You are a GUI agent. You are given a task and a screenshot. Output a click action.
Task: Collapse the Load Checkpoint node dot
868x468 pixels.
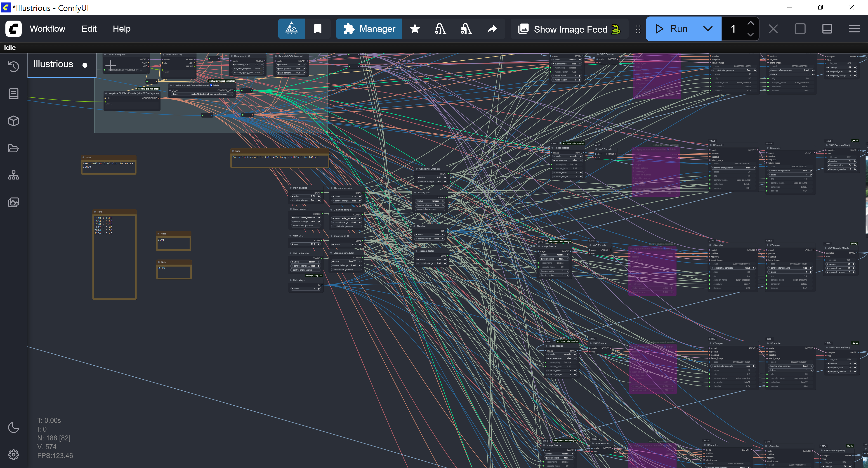[105, 54]
